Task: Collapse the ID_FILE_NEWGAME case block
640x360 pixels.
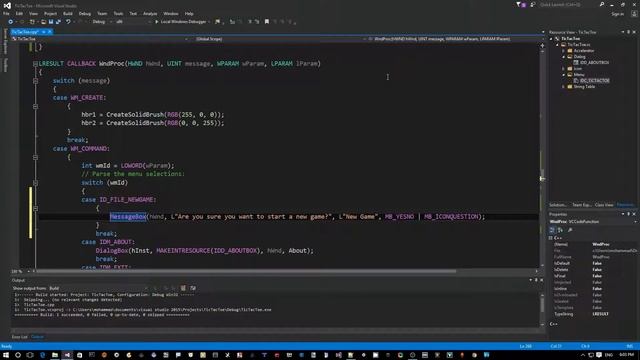Action: [35, 208]
